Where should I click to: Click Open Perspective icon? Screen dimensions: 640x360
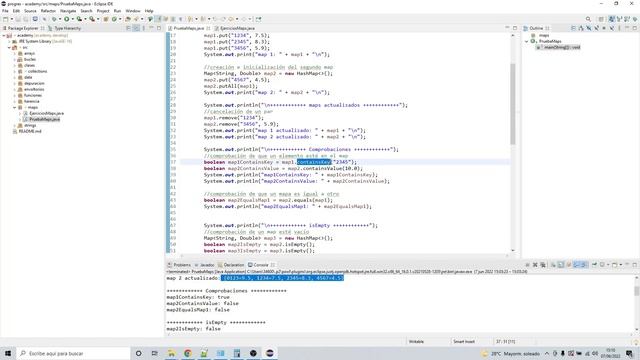(601, 19)
